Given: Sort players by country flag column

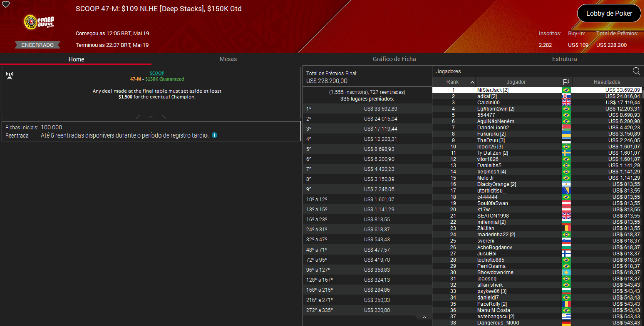Looking at the screenshot, I should pos(566,82).
